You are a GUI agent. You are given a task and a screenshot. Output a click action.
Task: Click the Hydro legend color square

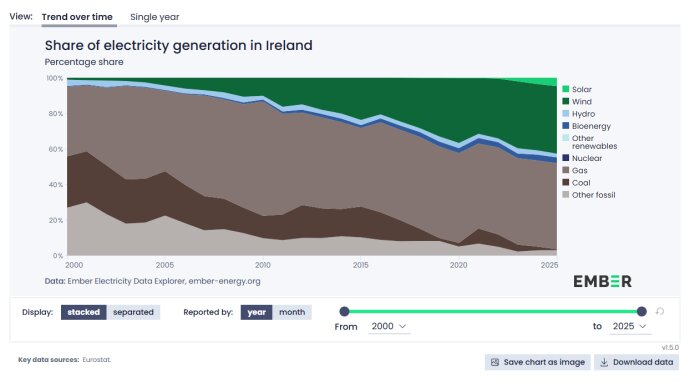[x=566, y=114]
